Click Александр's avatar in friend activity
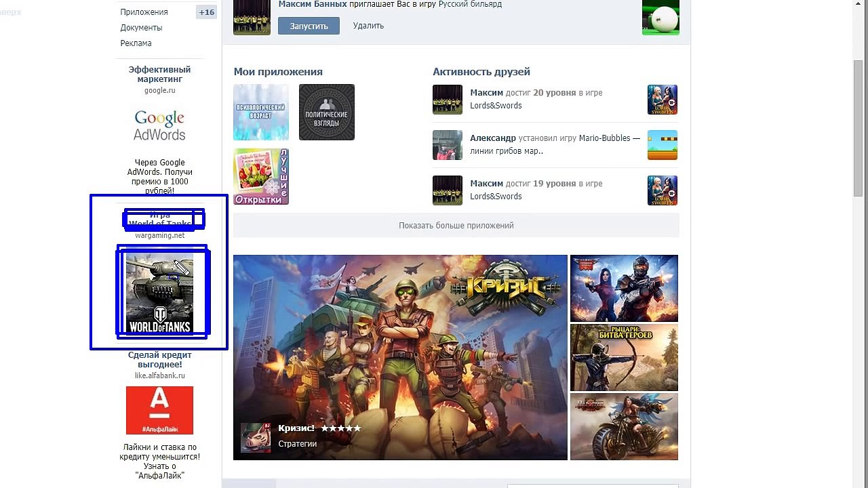This screenshot has height=488, width=868. (448, 145)
